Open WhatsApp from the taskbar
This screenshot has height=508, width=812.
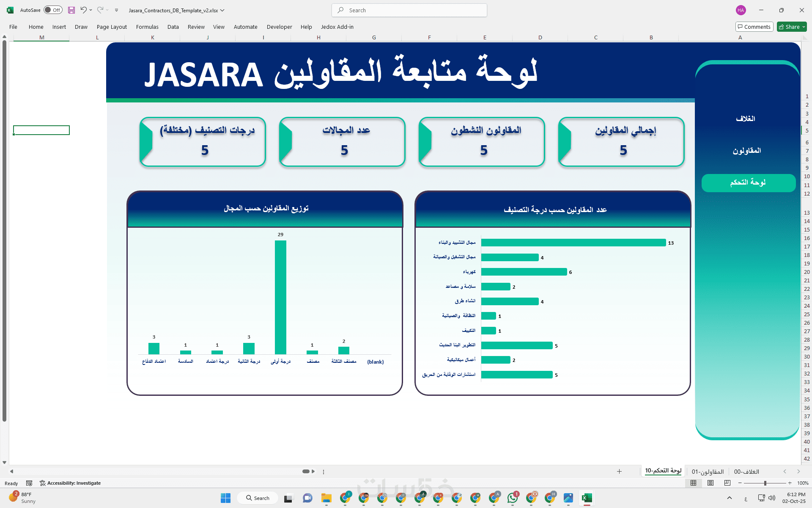tap(513, 498)
